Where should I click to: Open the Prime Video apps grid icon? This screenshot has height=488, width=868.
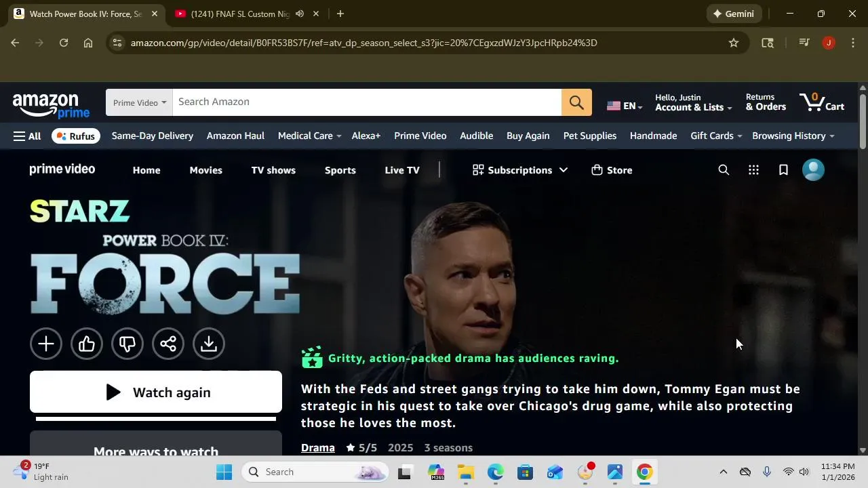[x=753, y=170]
